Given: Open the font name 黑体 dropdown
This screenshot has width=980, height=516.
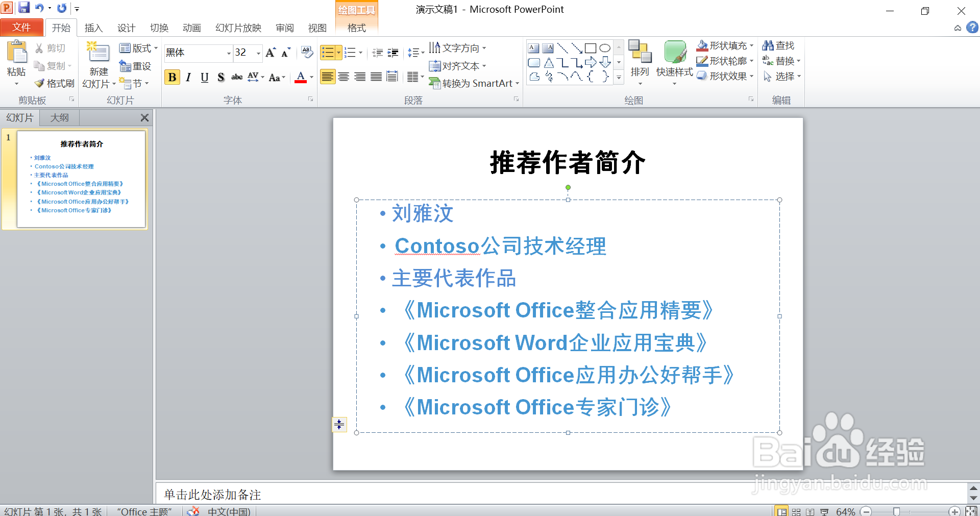Looking at the screenshot, I should coord(229,53).
